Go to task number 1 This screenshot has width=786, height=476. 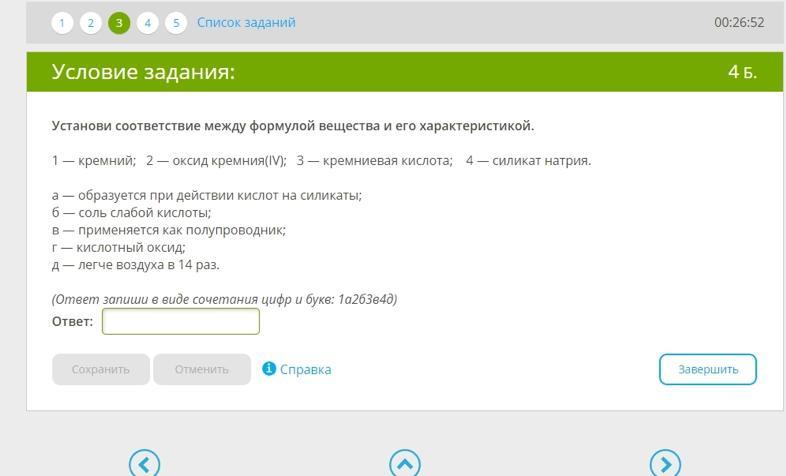tap(62, 23)
